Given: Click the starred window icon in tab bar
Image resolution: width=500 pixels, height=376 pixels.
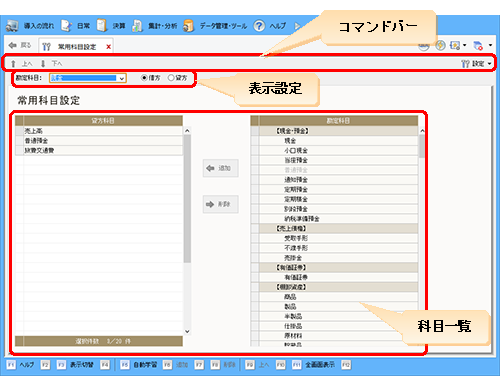Looking at the screenshot, I should (x=455, y=45).
